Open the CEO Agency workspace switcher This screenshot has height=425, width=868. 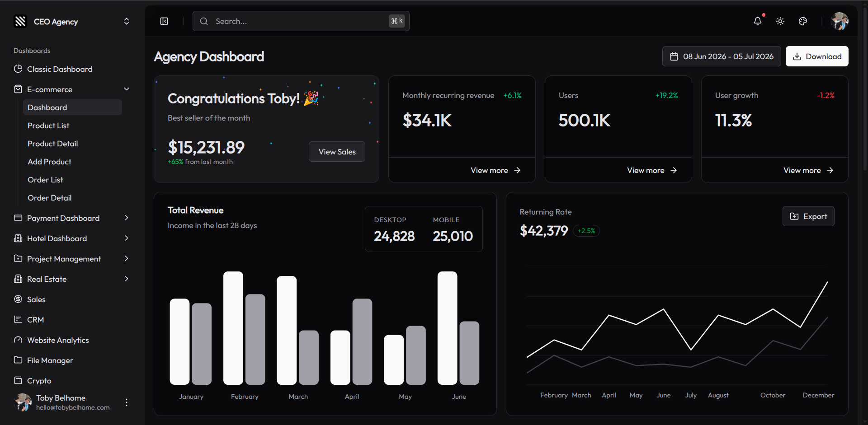click(127, 21)
